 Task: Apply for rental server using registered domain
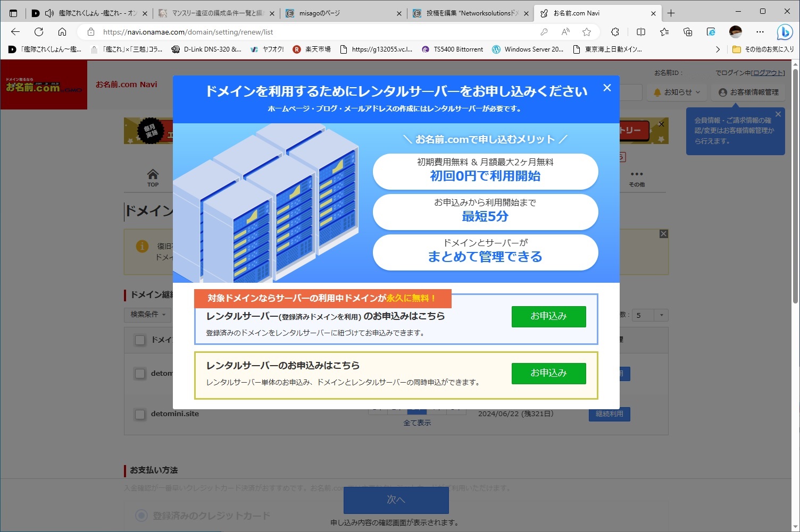tap(548, 316)
